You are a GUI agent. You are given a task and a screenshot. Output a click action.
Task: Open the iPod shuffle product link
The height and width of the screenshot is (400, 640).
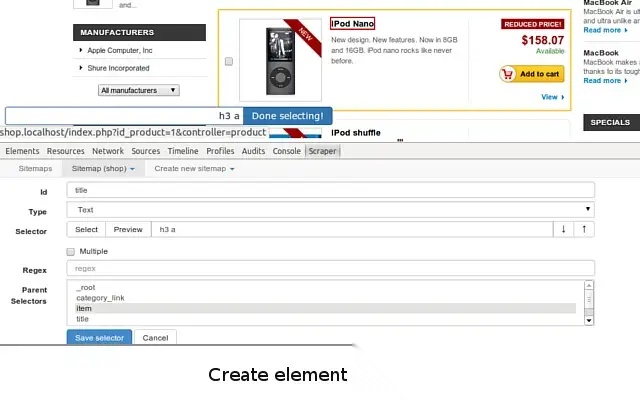click(x=356, y=133)
